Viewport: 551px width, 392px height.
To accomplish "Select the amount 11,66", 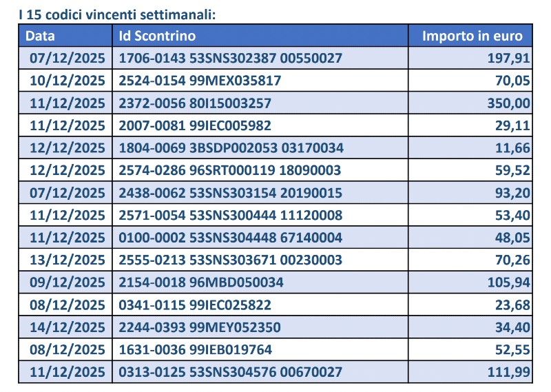I will (x=514, y=148).
